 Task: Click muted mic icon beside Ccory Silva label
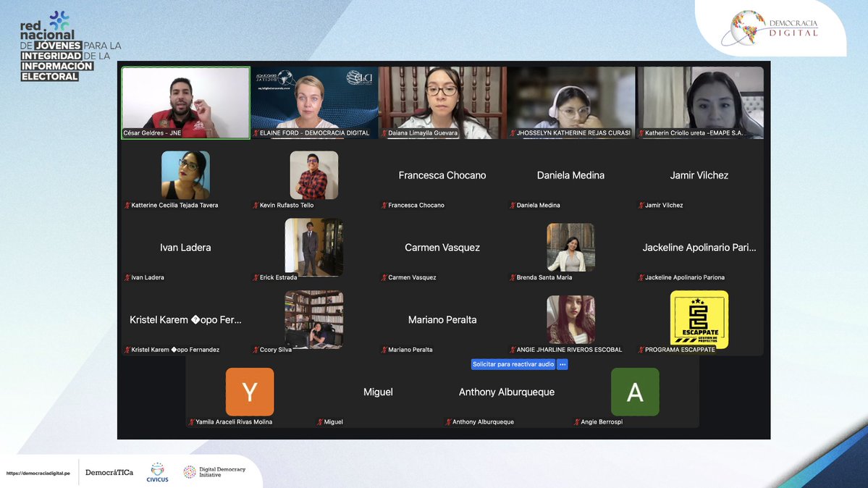coord(256,350)
